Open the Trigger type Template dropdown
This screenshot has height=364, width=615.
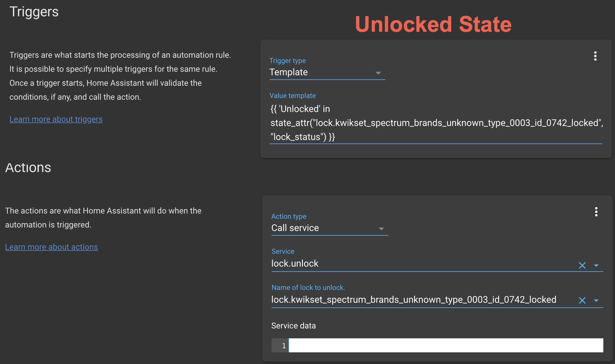point(327,72)
